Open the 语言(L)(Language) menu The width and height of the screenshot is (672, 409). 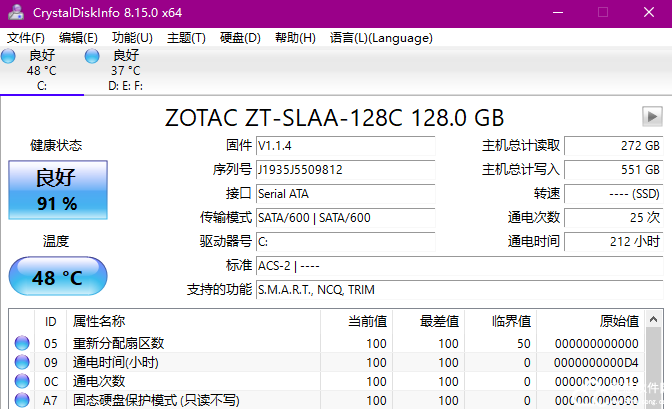pyautogui.click(x=381, y=38)
